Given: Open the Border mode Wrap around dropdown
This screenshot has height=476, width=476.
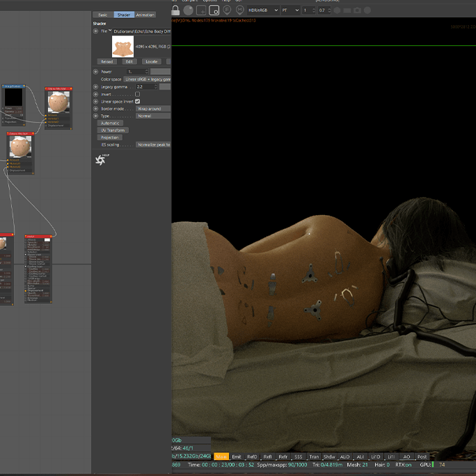Looking at the screenshot, I should [x=153, y=109].
